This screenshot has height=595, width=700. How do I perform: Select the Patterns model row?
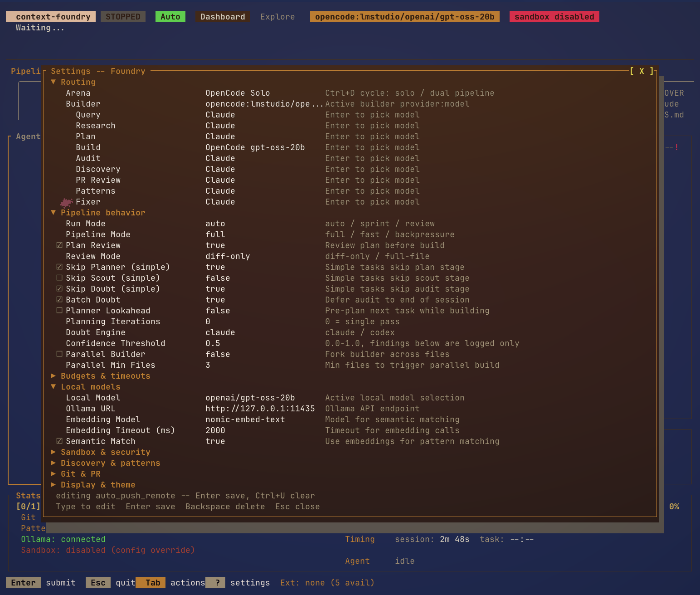click(349, 191)
